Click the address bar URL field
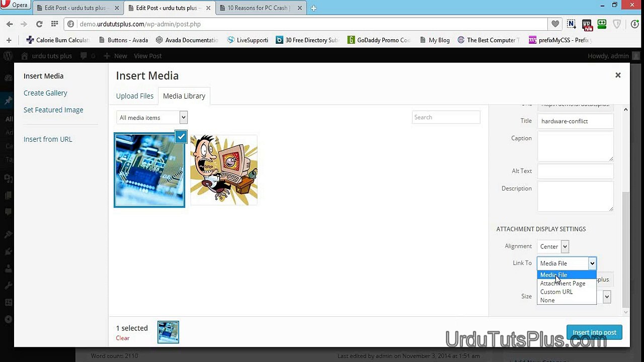This screenshot has height=362, width=644. click(305, 24)
